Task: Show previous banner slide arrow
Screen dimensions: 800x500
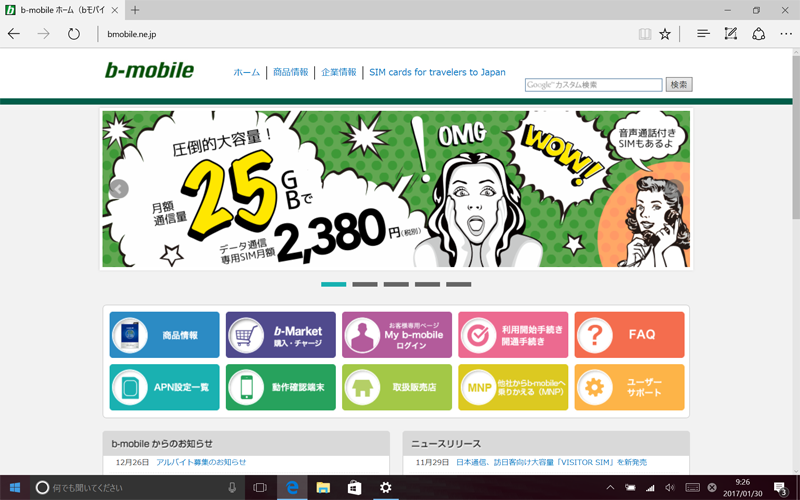Action: 118,189
